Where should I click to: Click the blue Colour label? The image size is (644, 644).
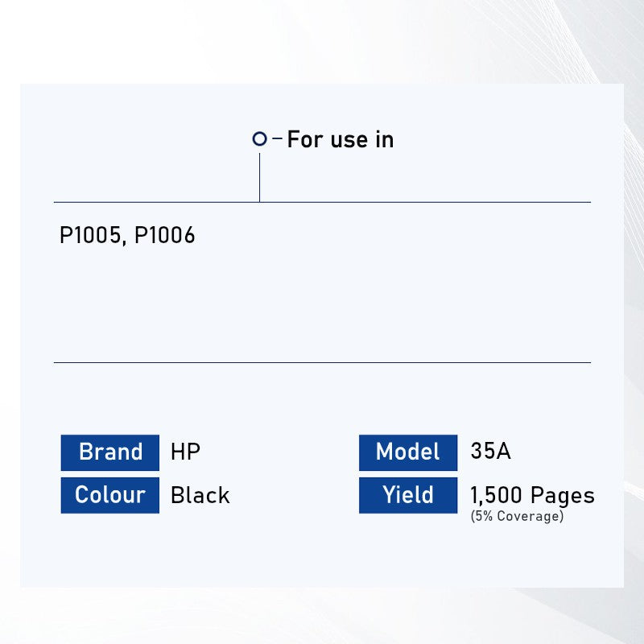pyautogui.click(x=110, y=495)
